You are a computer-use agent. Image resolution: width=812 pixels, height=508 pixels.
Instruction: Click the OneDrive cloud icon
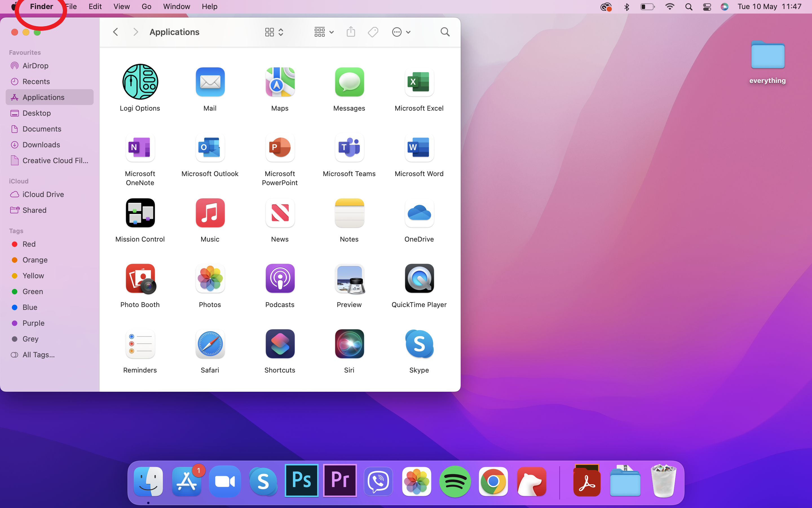tap(419, 213)
